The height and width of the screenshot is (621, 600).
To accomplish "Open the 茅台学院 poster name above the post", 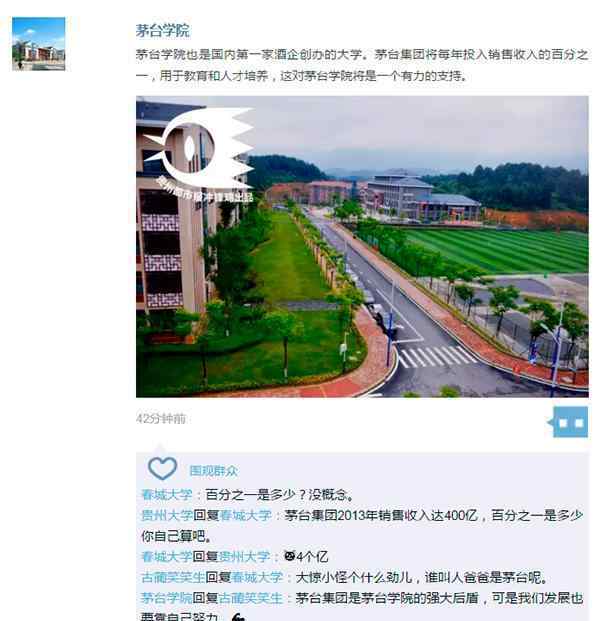I will pos(163,30).
